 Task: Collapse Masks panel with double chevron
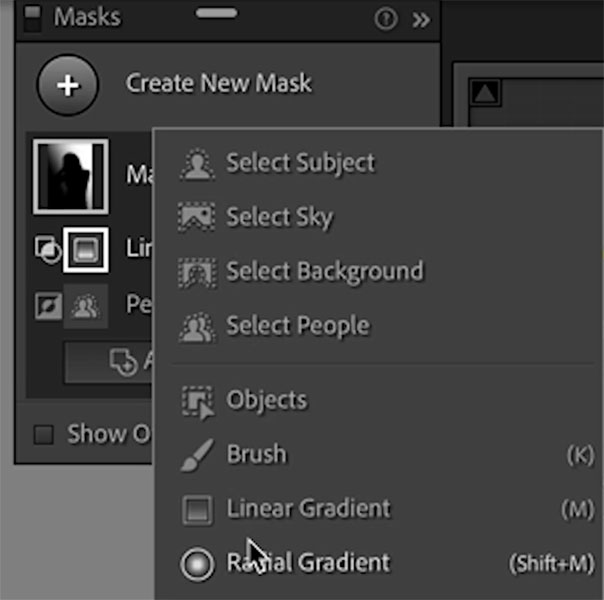click(x=421, y=20)
